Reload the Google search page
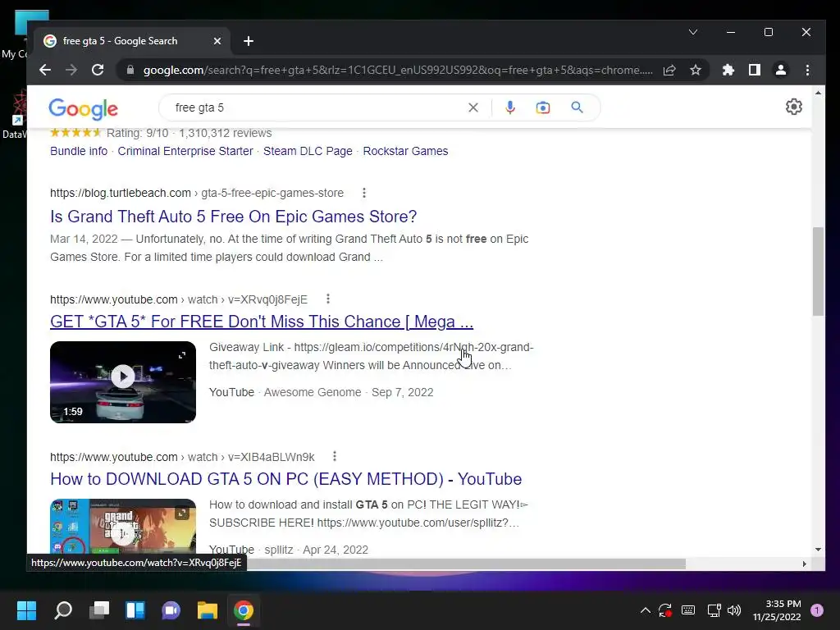This screenshot has height=630, width=840. coord(98,71)
